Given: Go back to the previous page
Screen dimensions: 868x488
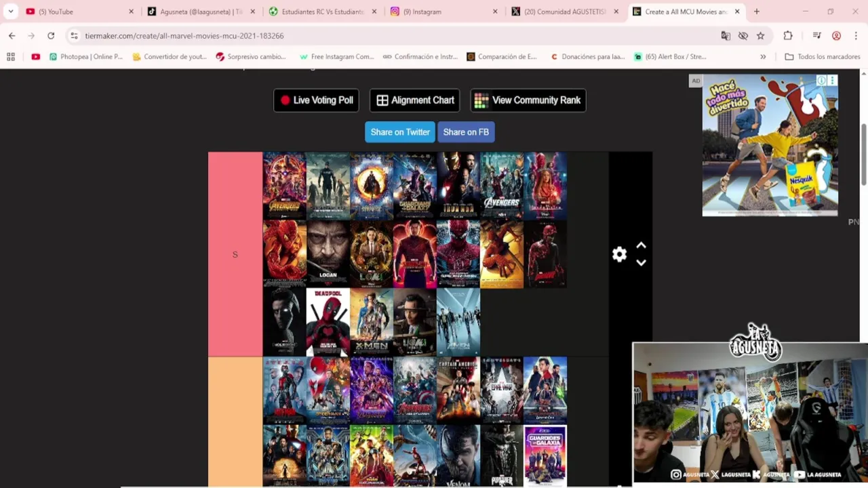Looking at the screenshot, I should tap(12, 36).
